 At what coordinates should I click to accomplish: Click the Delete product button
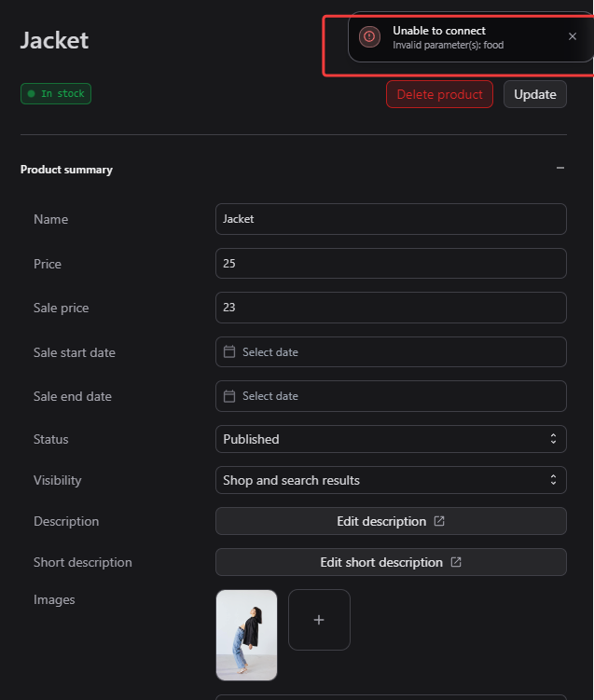point(439,94)
